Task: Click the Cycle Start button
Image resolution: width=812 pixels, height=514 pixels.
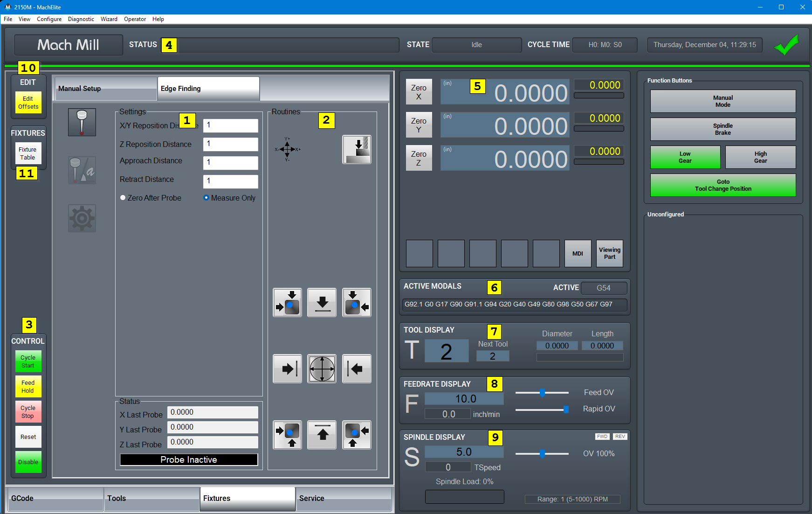Action: (28, 361)
